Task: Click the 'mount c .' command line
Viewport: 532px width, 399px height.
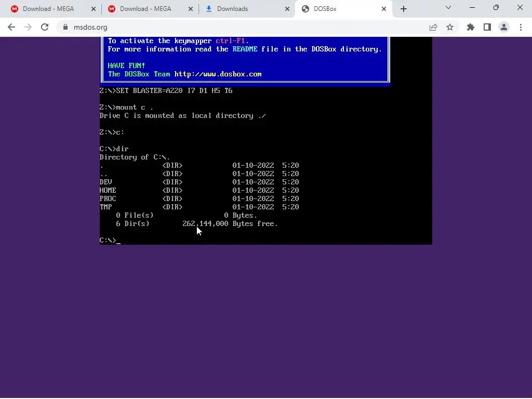Action: coord(126,108)
